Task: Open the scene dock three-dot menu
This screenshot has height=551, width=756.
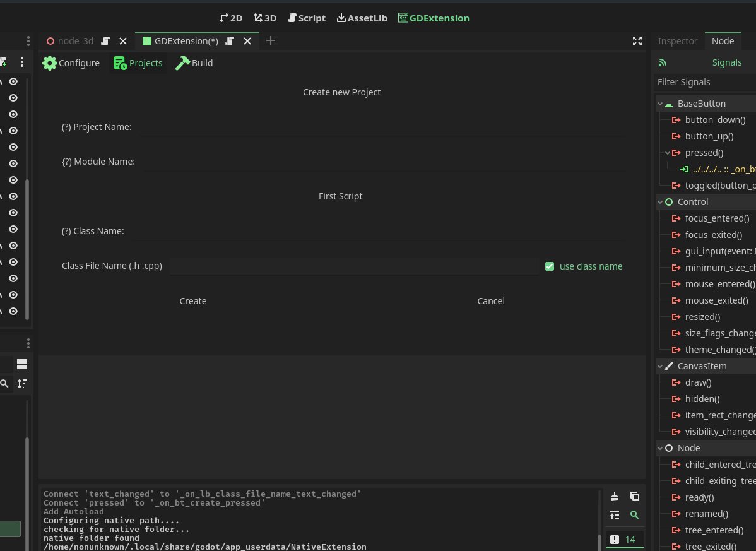Action: (21, 62)
